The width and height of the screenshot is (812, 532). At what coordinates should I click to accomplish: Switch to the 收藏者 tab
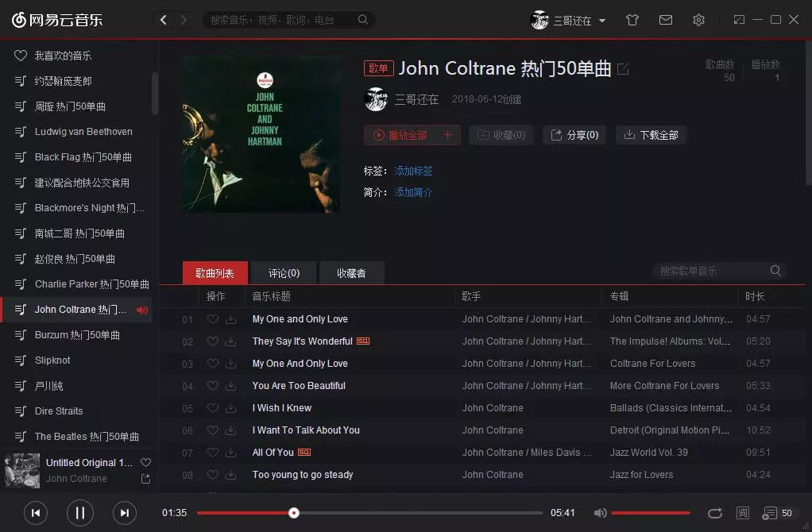352,272
